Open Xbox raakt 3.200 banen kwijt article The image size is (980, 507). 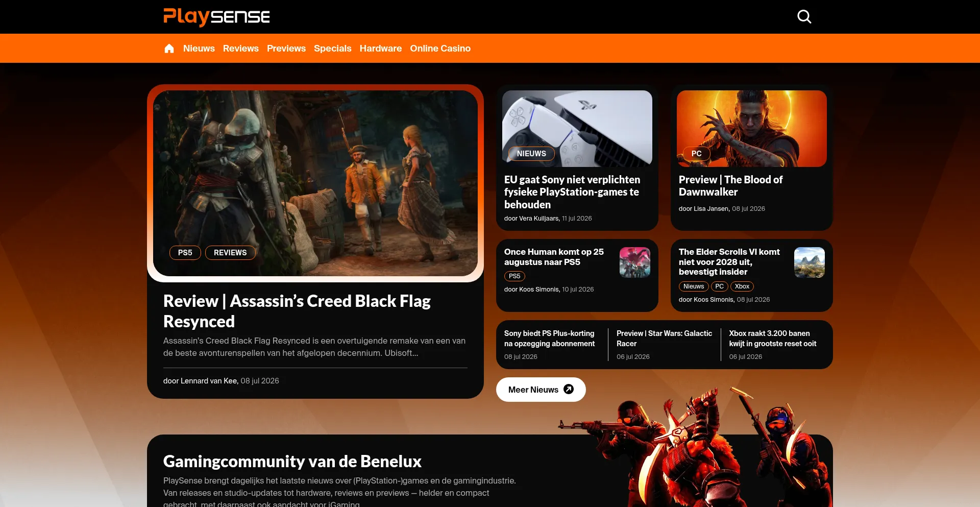773,339
